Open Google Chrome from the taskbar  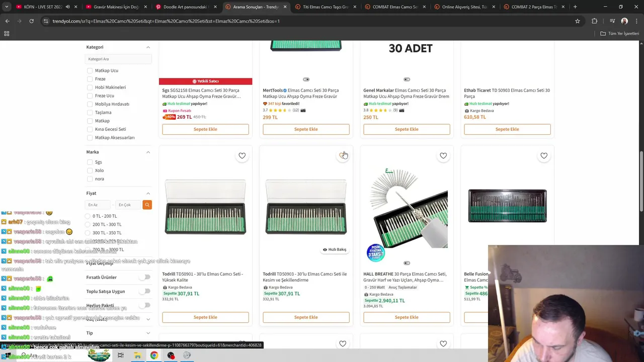(154, 355)
